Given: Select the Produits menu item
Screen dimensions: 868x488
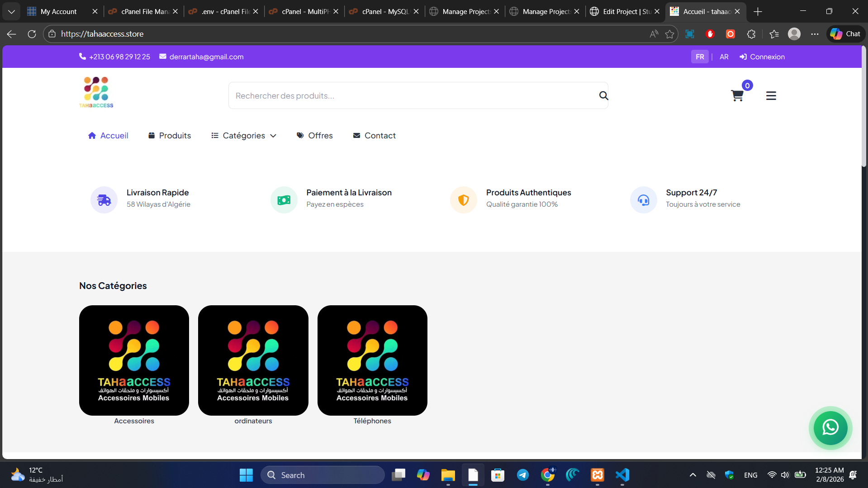Looking at the screenshot, I should click(175, 135).
